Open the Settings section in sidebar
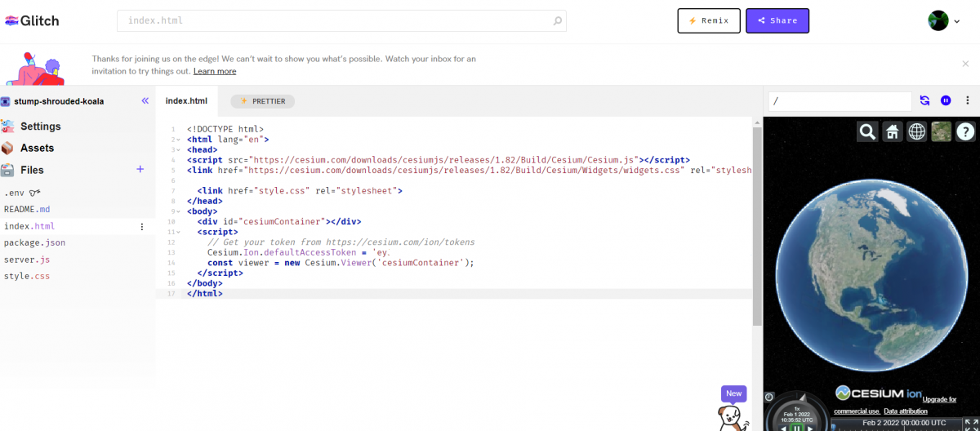 [x=40, y=127]
